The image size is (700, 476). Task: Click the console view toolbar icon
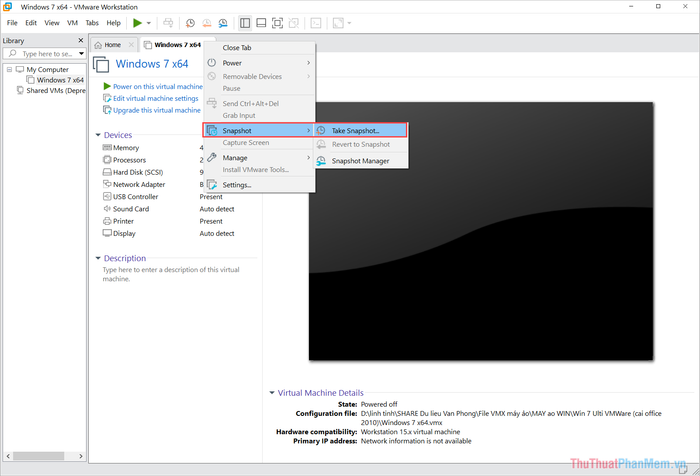coord(316,23)
